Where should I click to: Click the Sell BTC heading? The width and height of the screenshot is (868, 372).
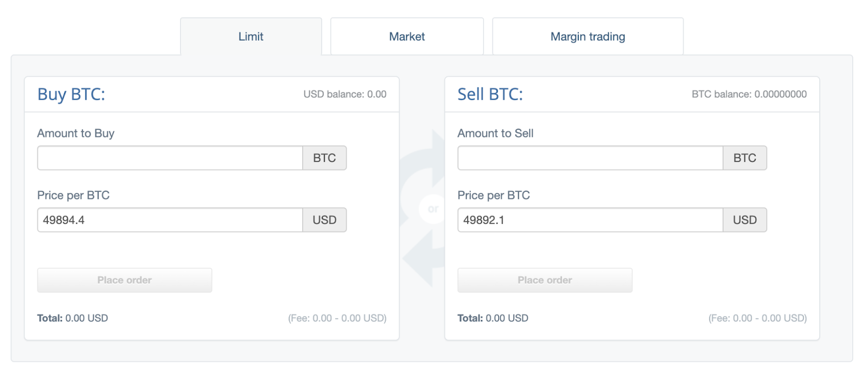(490, 94)
